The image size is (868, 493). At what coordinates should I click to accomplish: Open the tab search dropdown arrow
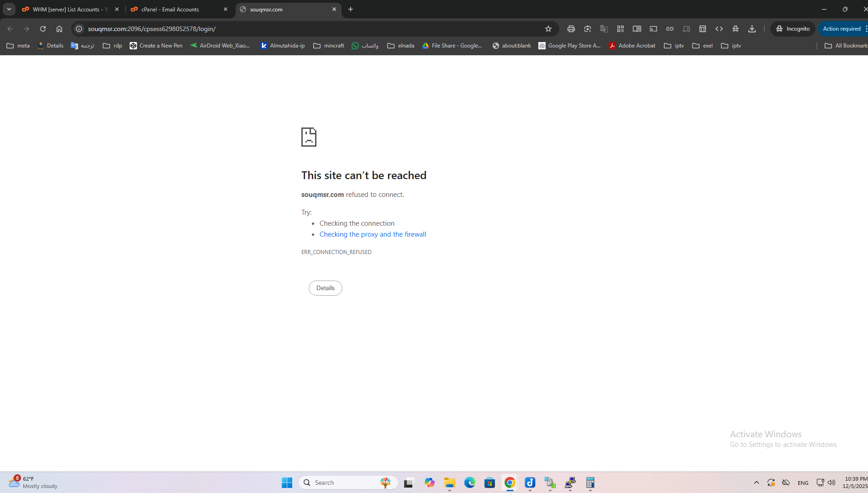point(9,9)
